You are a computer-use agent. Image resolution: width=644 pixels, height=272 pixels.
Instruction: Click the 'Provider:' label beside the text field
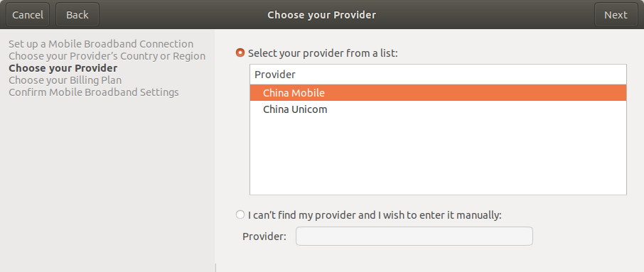264,236
